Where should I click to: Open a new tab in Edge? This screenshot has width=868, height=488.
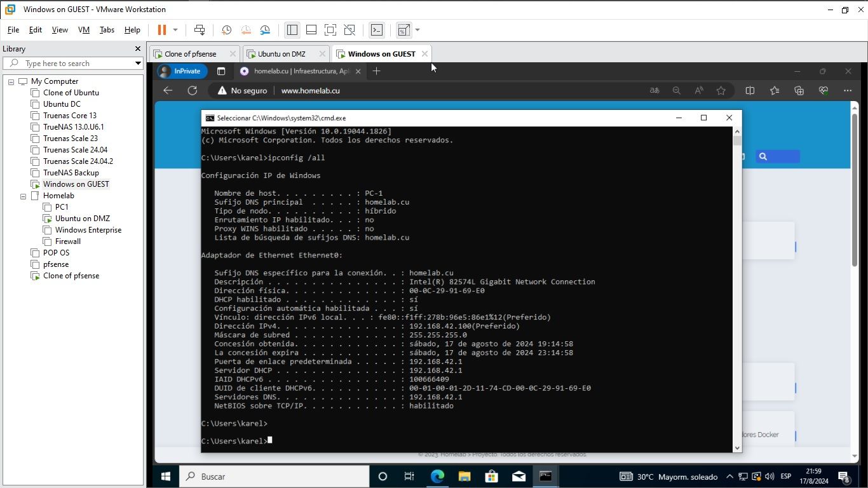pos(376,71)
